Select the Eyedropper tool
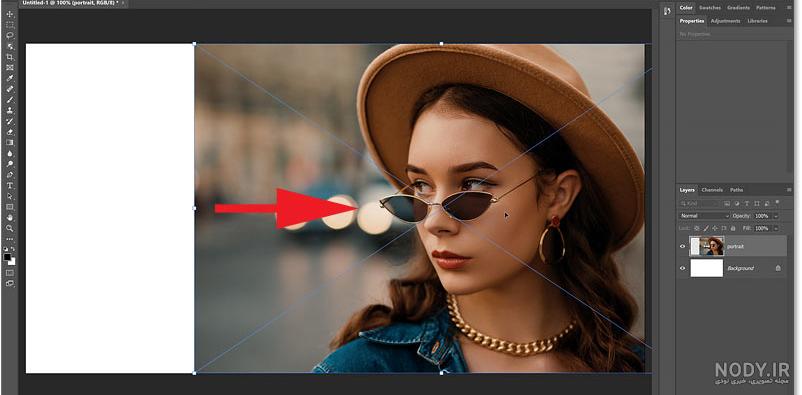Screen dimensions: 802x395 tap(10, 78)
